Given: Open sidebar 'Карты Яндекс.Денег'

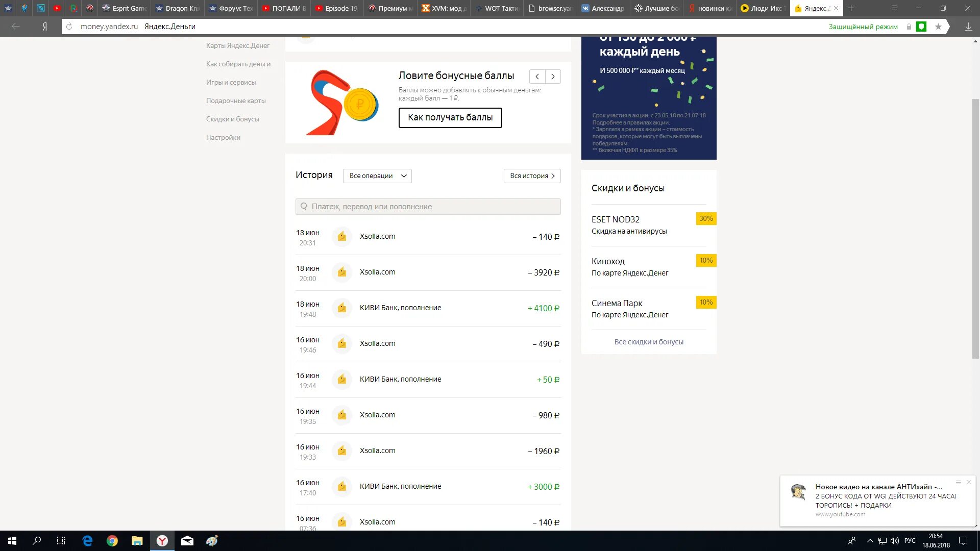Looking at the screenshot, I should (x=238, y=46).
